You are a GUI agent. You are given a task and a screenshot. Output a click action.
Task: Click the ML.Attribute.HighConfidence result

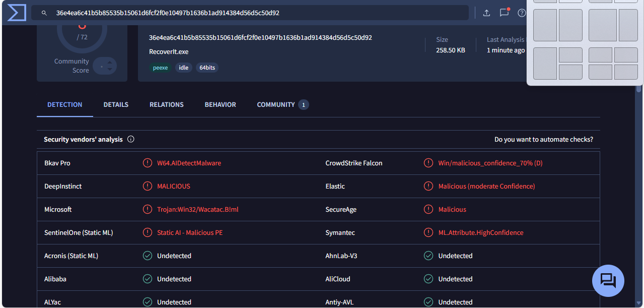(481, 233)
